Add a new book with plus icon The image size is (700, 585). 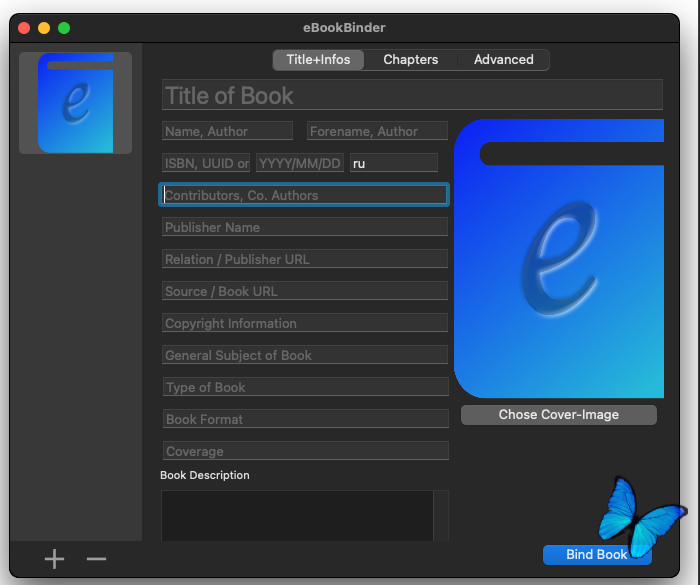[54, 559]
